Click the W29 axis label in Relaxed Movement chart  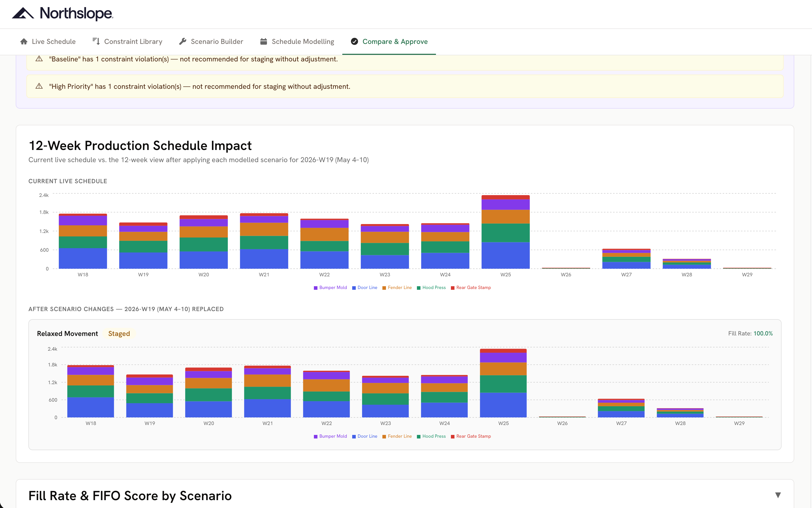[x=739, y=423]
